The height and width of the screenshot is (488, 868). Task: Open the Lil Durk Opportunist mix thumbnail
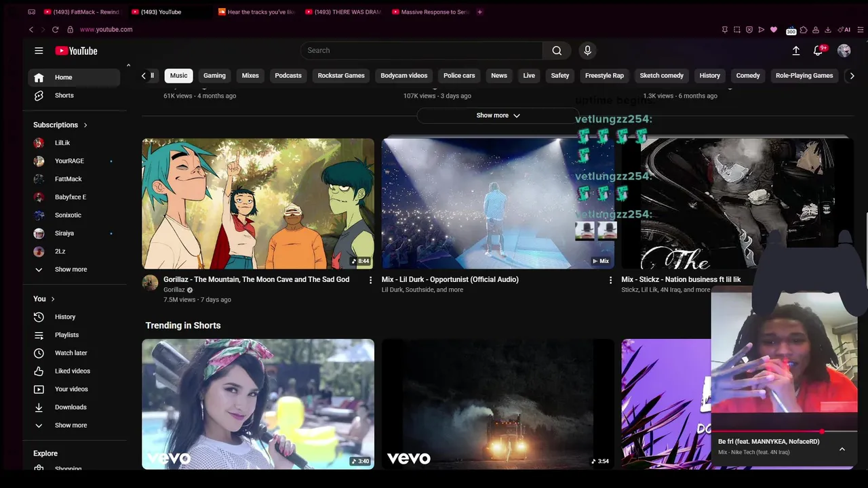point(498,203)
